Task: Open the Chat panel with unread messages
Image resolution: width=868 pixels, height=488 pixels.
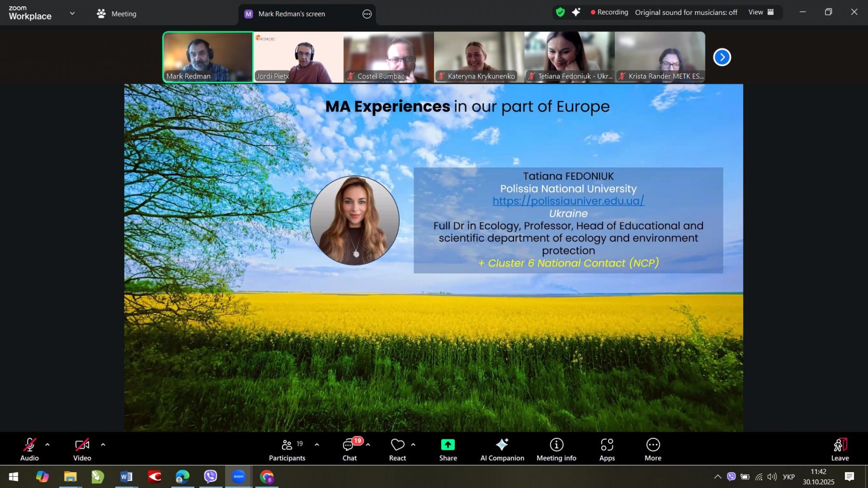Action: point(350,448)
